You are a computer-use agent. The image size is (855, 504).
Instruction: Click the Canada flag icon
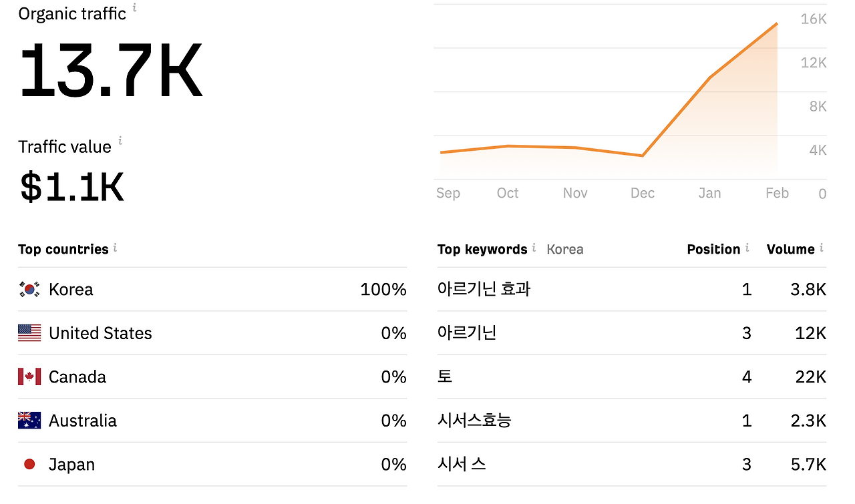point(29,376)
